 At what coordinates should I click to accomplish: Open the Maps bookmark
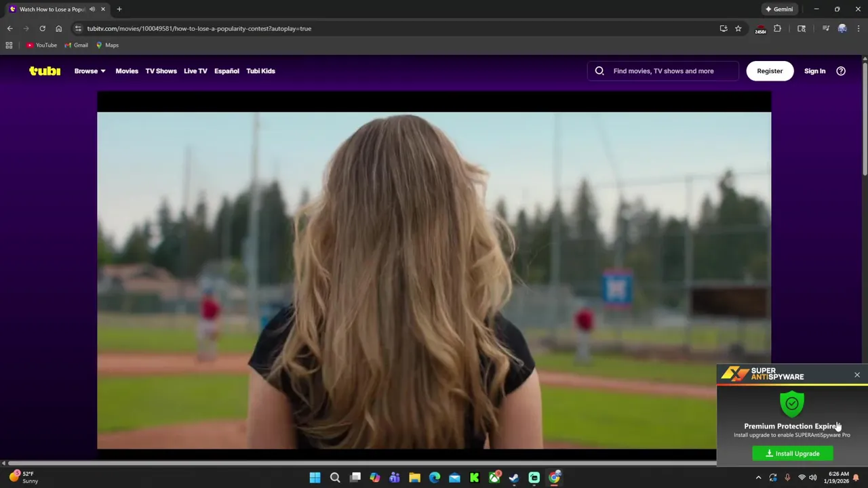click(x=107, y=45)
